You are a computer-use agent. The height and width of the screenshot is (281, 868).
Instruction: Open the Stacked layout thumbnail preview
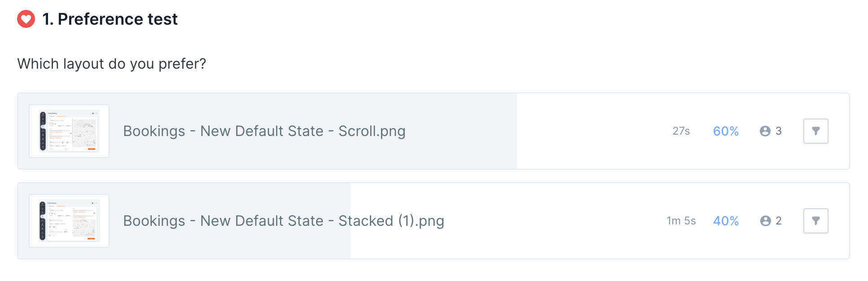pos(69,221)
